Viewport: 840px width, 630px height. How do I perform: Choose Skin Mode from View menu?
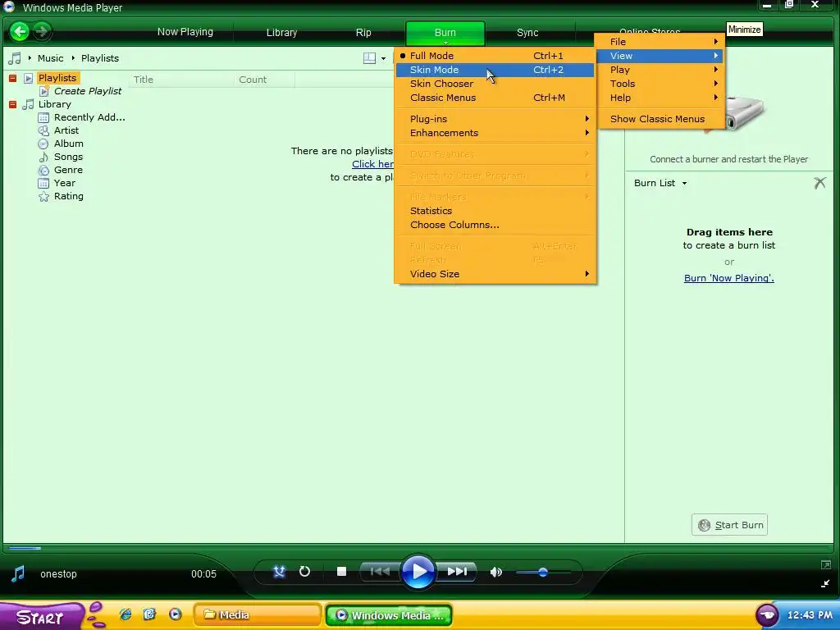pyautogui.click(x=495, y=70)
